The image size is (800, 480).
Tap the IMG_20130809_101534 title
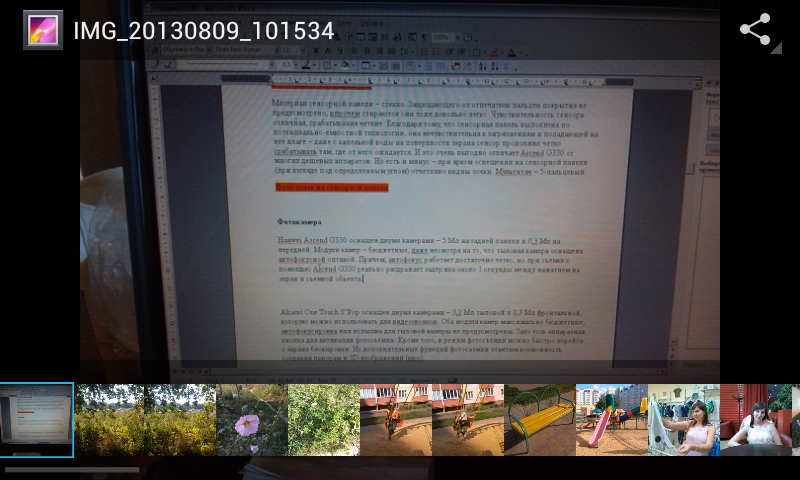pos(204,31)
